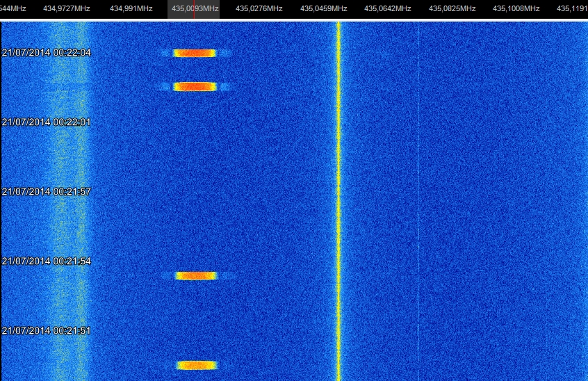
Task: Click the 434,991MHz label on the ruler
Action: [131, 9]
